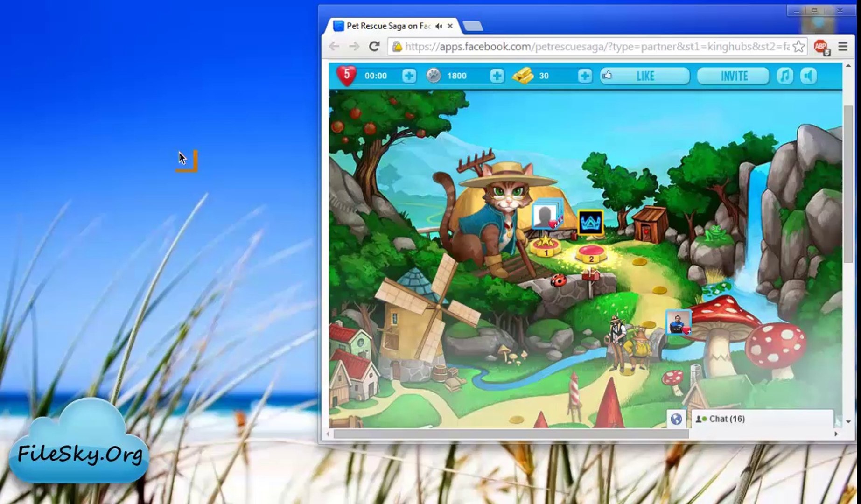Open level 2 on the map

pos(591,253)
